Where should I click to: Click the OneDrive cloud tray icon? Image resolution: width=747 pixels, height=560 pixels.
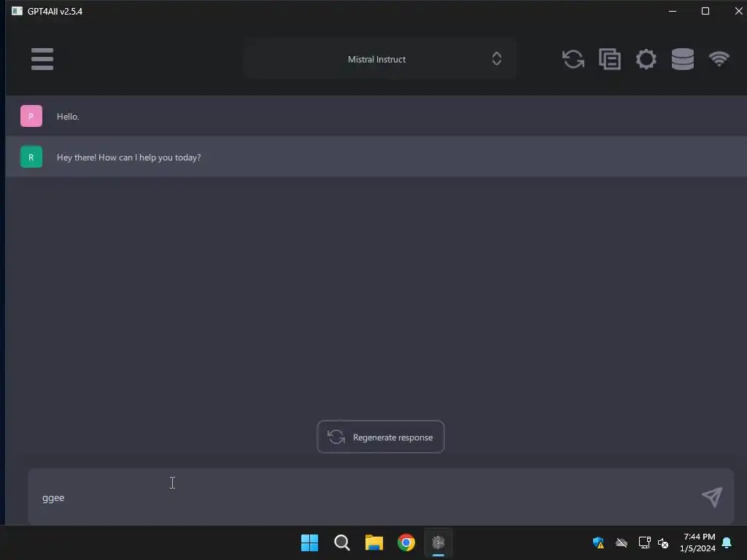(622, 542)
